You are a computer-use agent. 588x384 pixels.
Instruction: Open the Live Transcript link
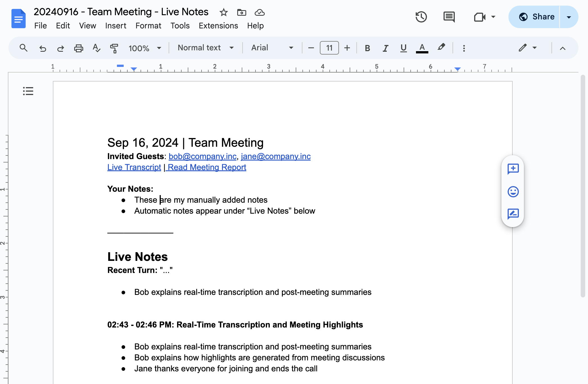pyautogui.click(x=134, y=167)
